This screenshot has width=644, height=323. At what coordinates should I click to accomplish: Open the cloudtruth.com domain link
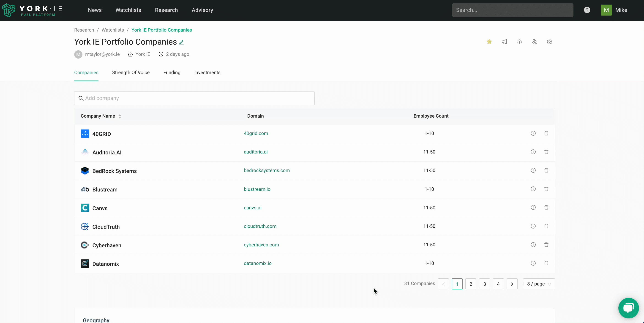260,226
